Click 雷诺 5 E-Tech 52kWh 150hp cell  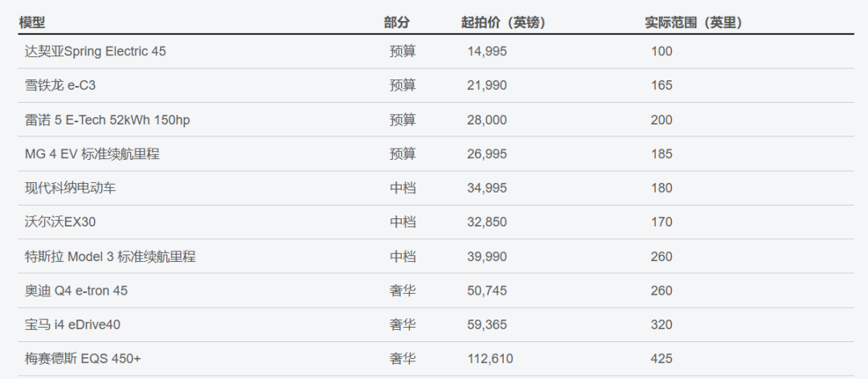point(108,120)
